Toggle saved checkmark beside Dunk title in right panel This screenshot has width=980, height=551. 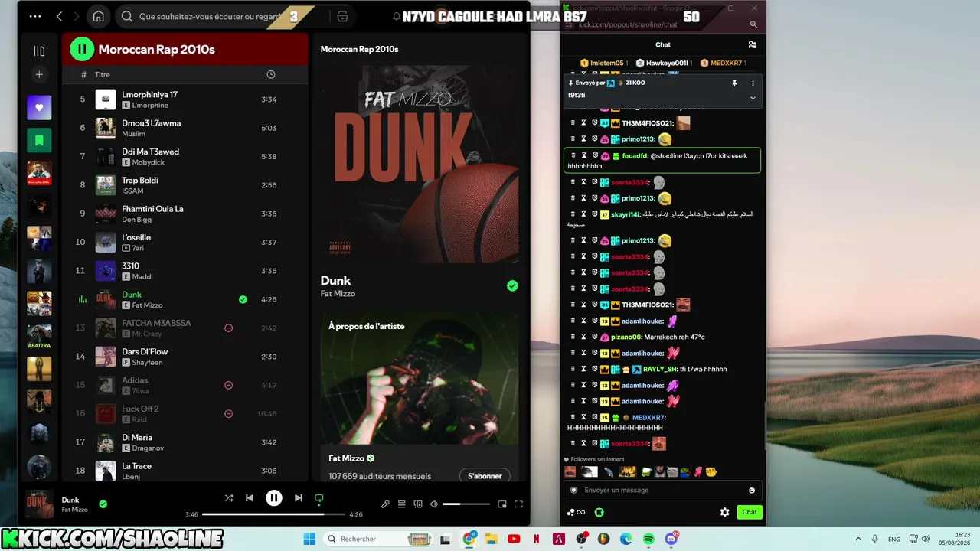pos(512,285)
